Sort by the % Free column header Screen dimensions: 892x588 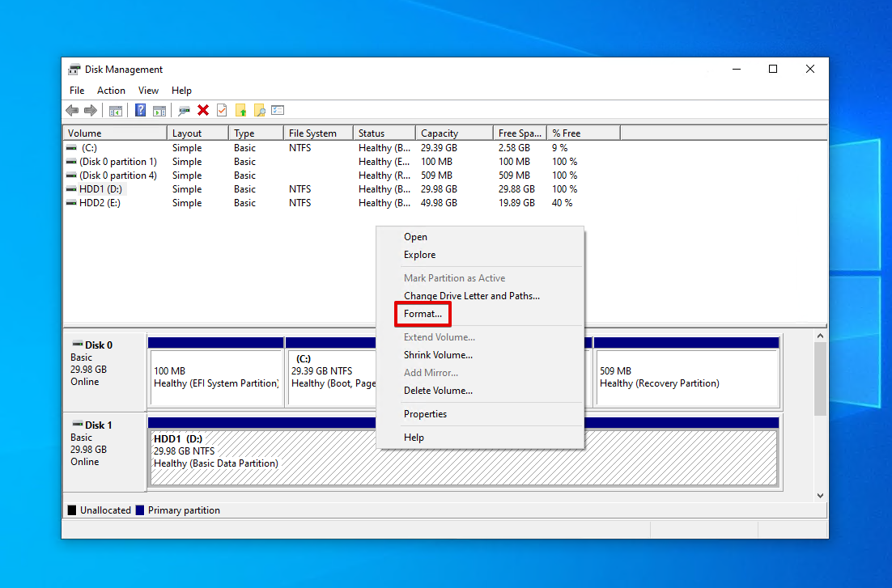tap(583, 133)
